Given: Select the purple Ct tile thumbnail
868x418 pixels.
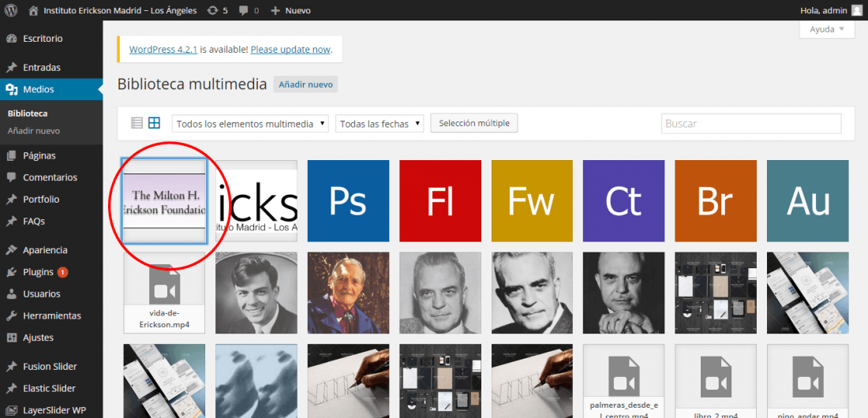Looking at the screenshot, I should click(624, 201).
